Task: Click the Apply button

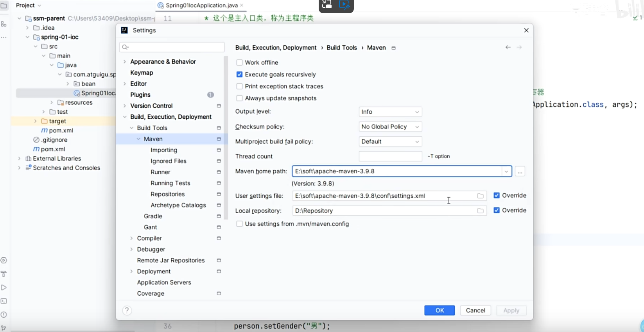Action: (x=511, y=311)
